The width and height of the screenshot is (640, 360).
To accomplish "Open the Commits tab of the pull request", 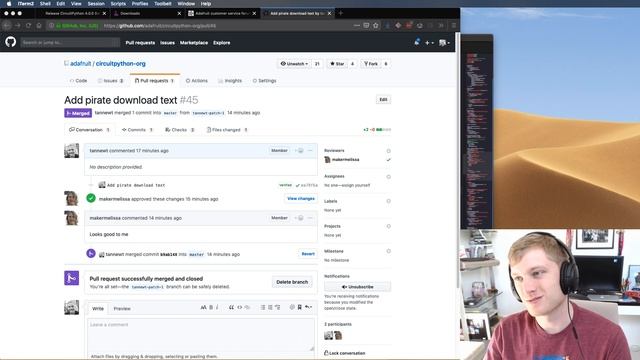I will point(137,130).
